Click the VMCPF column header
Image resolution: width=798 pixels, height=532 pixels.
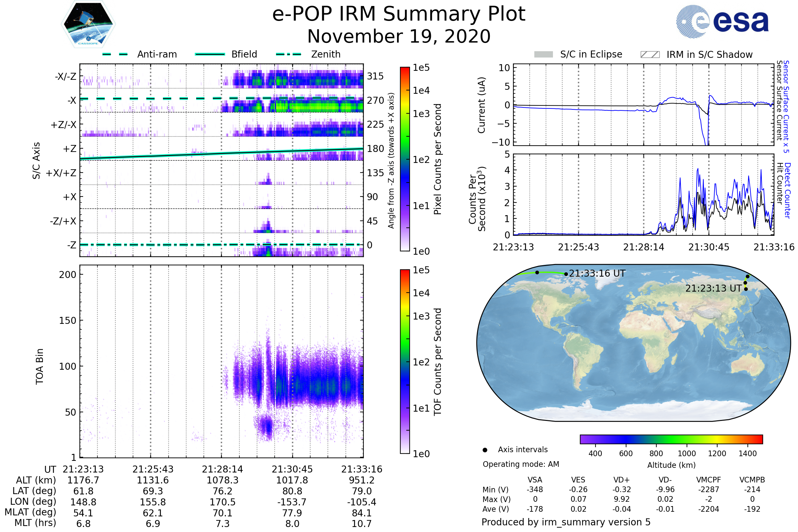tap(709, 480)
